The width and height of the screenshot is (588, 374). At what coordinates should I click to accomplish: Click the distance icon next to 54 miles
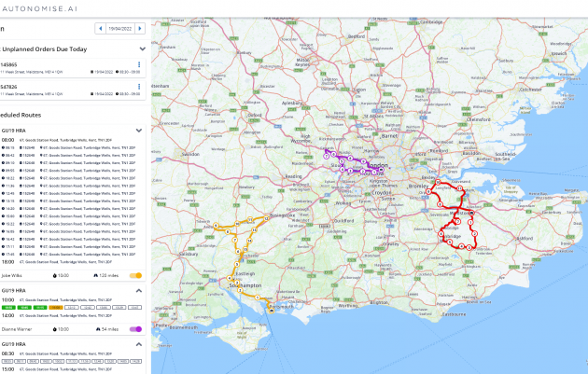(x=96, y=328)
